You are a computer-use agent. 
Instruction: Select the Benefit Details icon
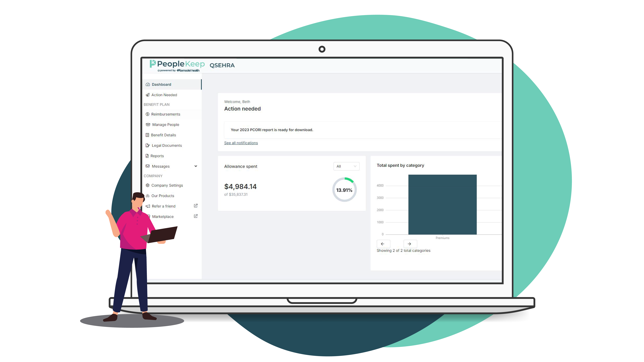point(148,135)
